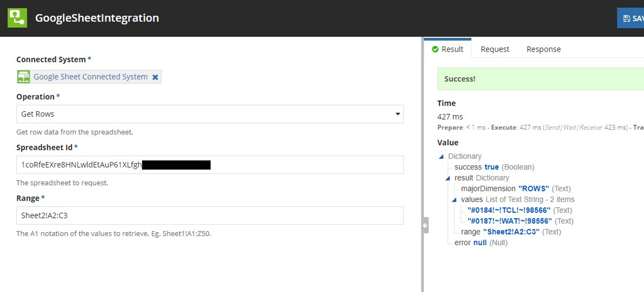Image resolution: width=644 pixels, height=292 pixels.
Task: Click the Spreadsheet Id input field
Action: coord(210,165)
